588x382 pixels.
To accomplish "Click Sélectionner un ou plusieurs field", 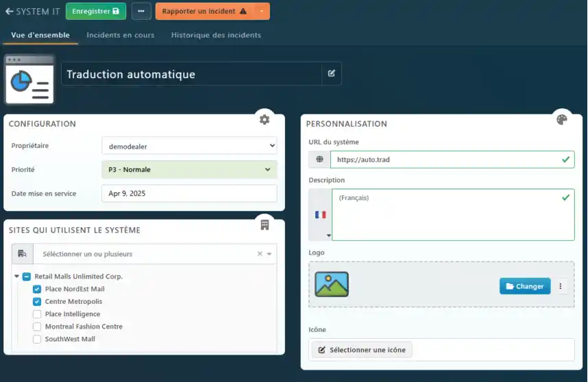I will (x=145, y=254).
